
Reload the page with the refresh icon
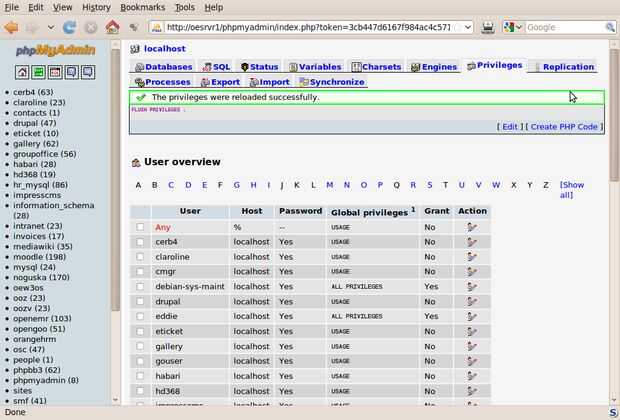[70, 27]
